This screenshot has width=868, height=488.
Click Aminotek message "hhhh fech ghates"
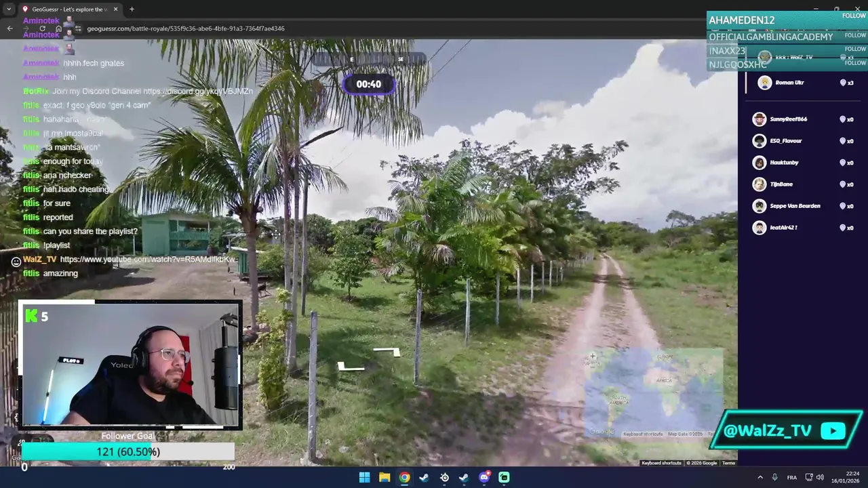[x=94, y=63]
